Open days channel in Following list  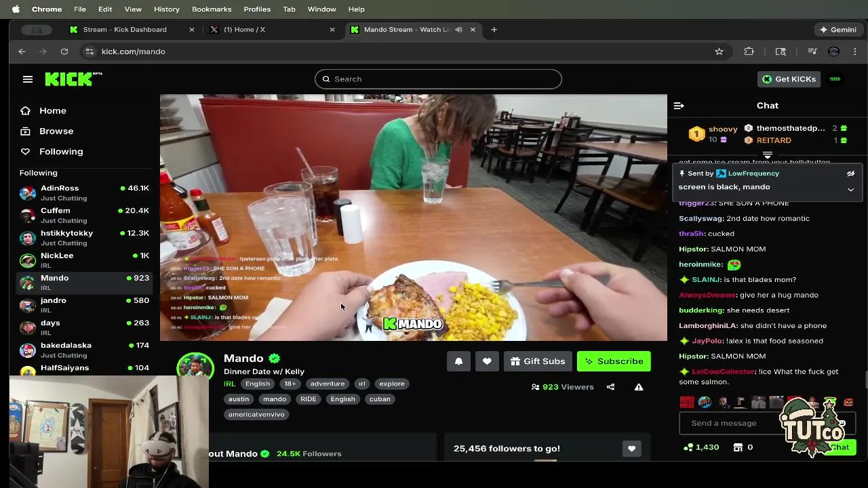[x=85, y=327]
